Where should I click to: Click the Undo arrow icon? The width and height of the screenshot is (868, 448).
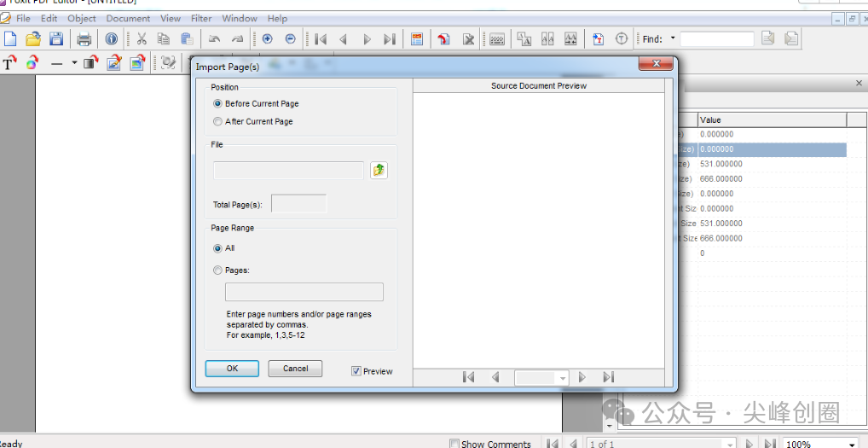214,38
